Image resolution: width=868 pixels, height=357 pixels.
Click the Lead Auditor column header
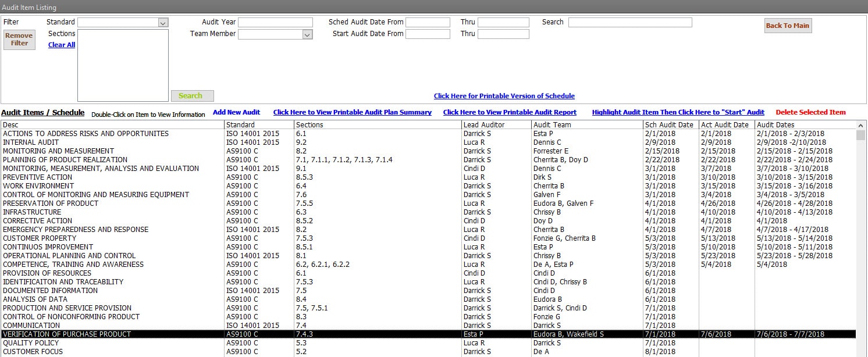484,125
